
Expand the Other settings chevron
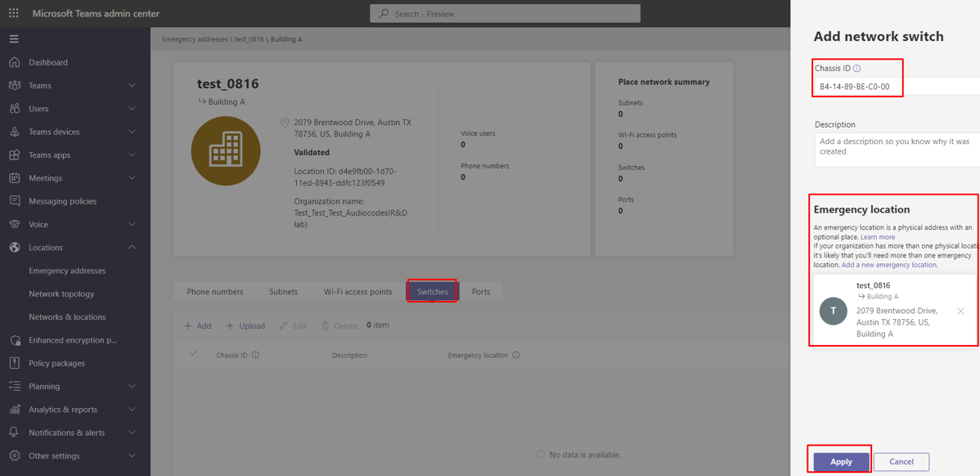[x=132, y=456]
